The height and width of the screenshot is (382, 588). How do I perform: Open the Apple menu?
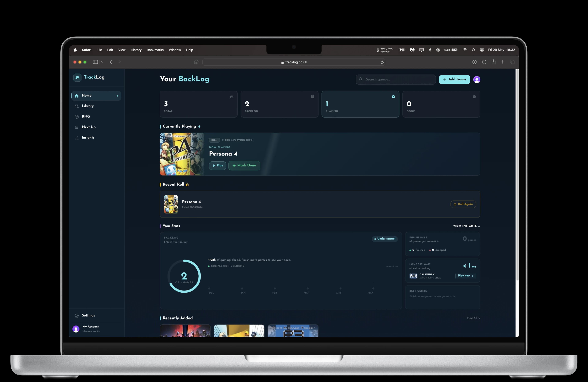point(75,50)
